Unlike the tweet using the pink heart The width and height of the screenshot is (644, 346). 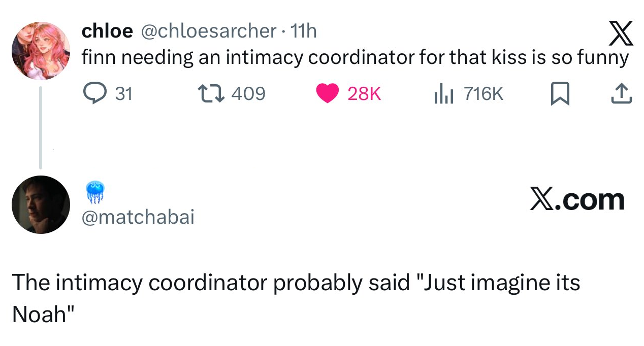327,94
